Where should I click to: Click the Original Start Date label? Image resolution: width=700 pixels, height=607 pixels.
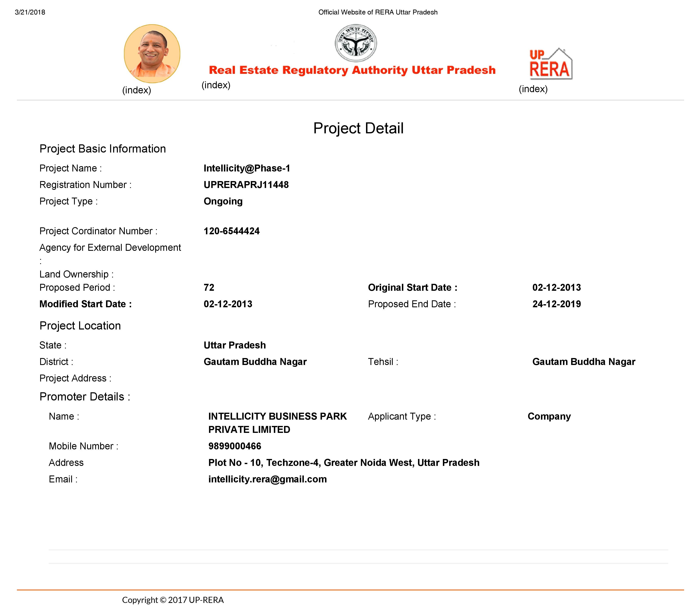pos(413,288)
